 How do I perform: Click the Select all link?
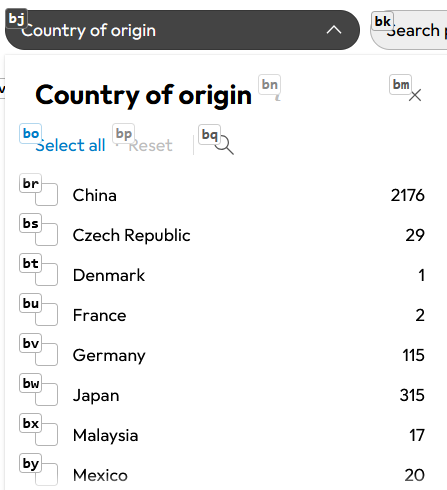70,145
